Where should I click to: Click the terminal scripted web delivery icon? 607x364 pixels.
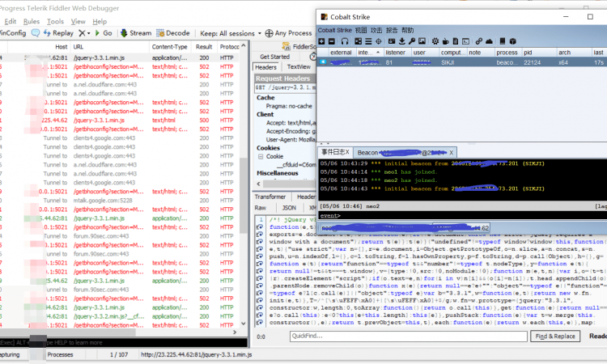(x=465, y=41)
